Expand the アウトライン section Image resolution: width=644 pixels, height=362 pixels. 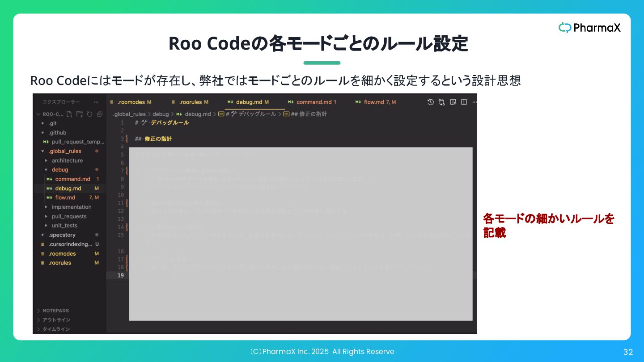[53, 320]
